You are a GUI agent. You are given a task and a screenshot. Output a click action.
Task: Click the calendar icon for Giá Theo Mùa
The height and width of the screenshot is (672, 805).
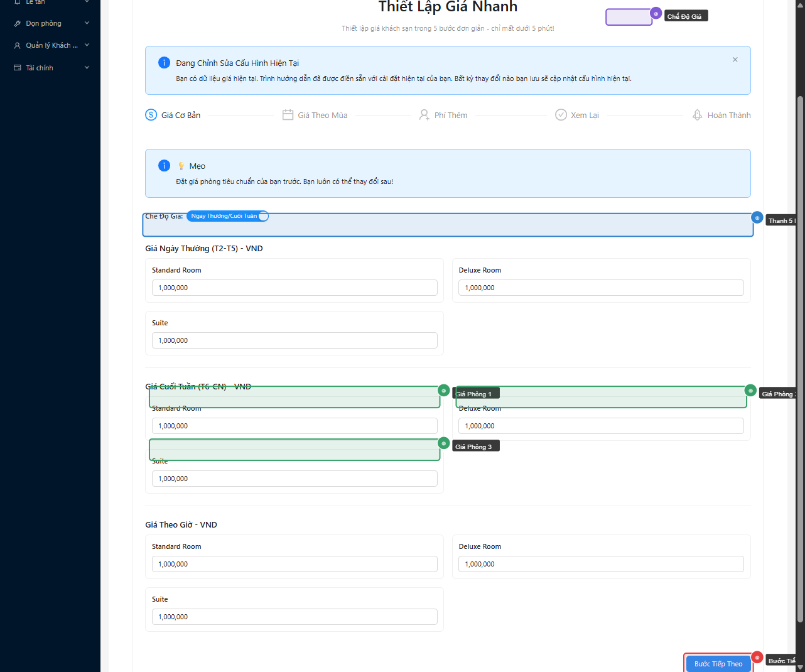pos(288,115)
